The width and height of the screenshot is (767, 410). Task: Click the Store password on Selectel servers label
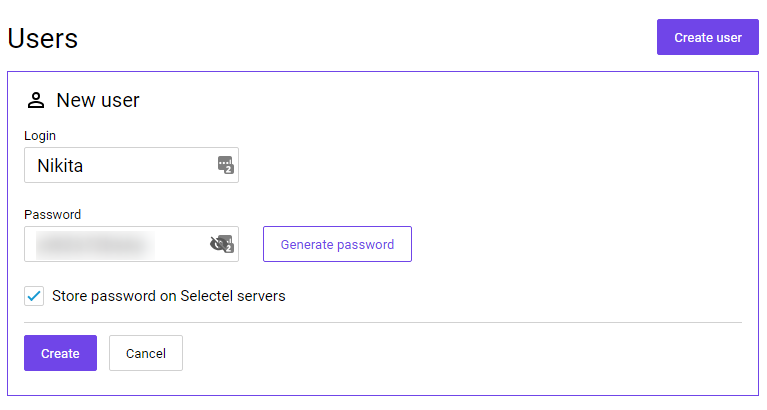click(169, 296)
